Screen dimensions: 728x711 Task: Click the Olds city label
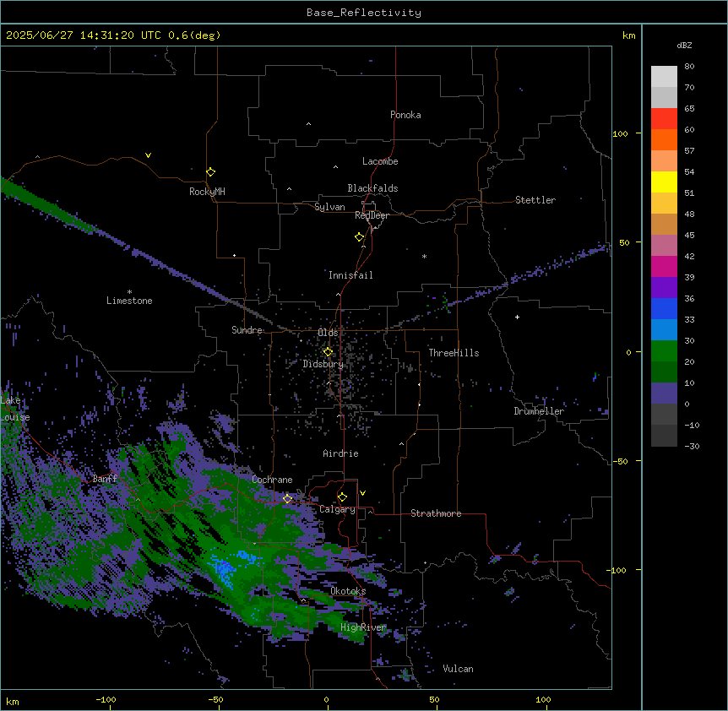coord(328,333)
